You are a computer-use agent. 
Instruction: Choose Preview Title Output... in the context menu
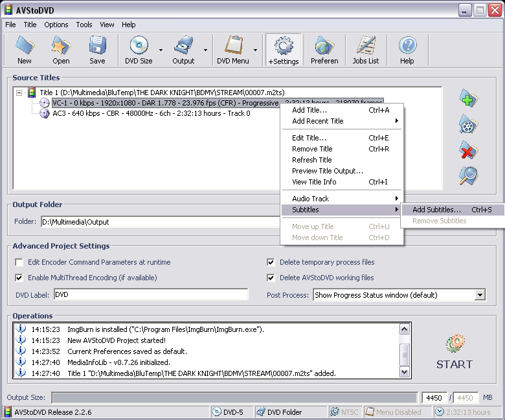pos(342,171)
